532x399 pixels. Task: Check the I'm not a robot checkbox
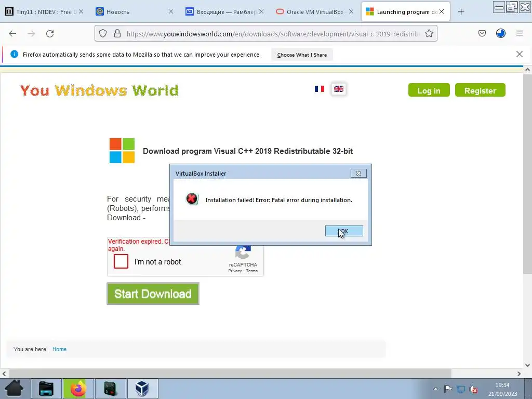coord(121,262)
